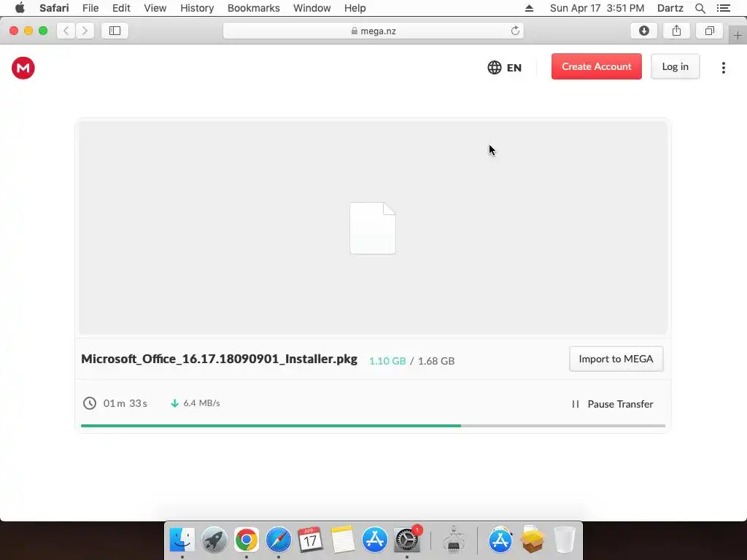The image size is (747, 560).
Task: Click the clock time-remaining icon
Action: (x=90, y=403)
